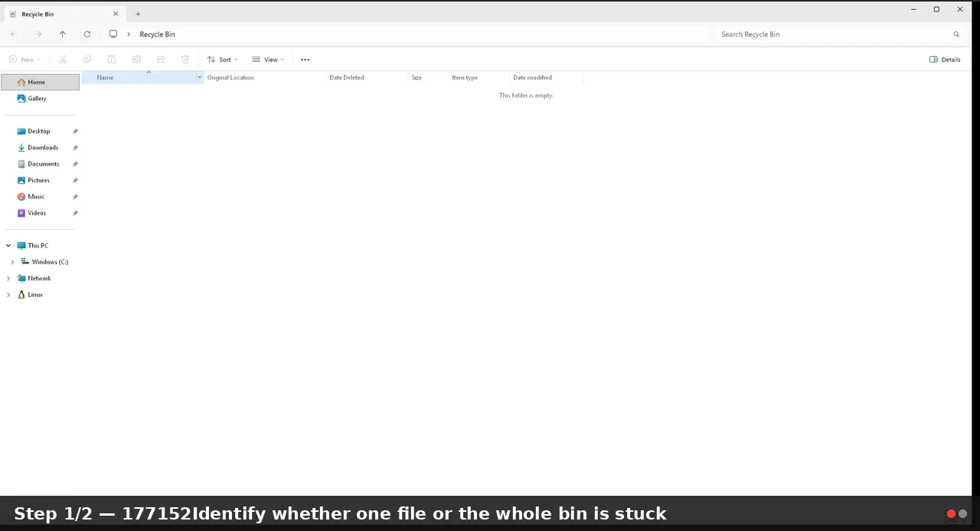Select the Copy icon in toolbar
The image size is (980, 531).
click(87, 60)
